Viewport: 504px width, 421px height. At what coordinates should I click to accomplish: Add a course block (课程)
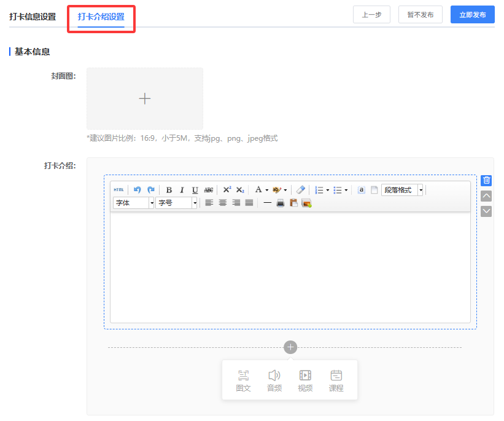[336, 380]
